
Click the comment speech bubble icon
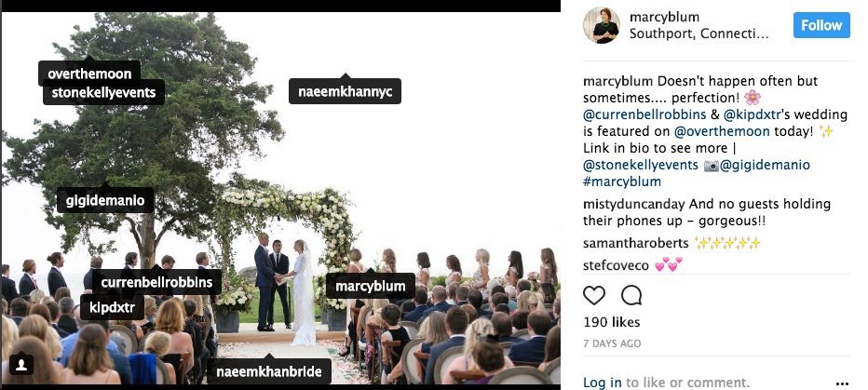(x=631, y=295)
